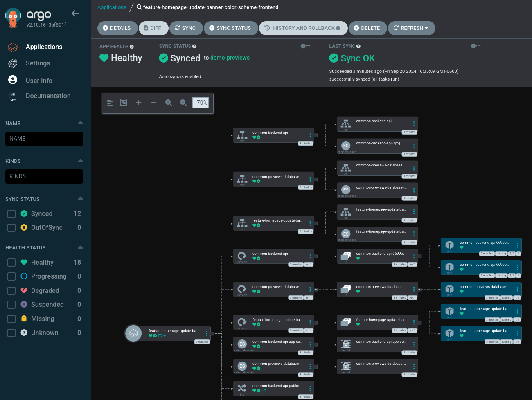Open dropdown caret on root application node
This screenshot has height=400, width=532.
tap(165, 336)
